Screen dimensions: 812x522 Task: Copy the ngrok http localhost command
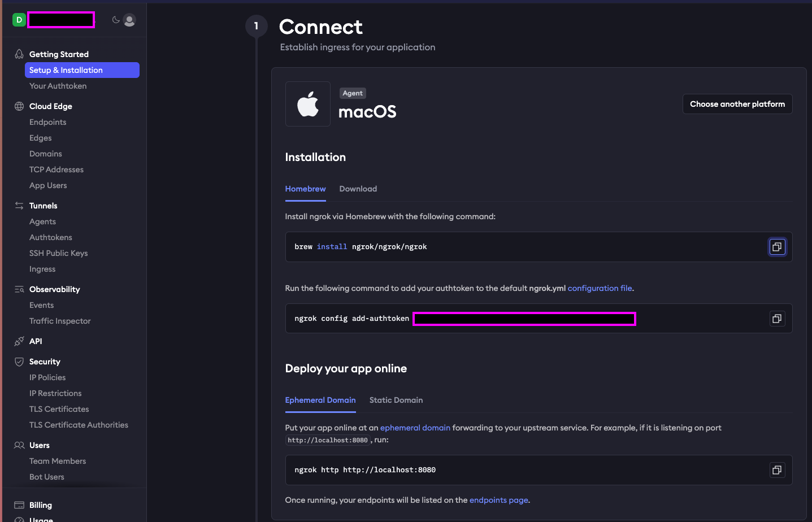pyautogui.click(x=777, y=470)
